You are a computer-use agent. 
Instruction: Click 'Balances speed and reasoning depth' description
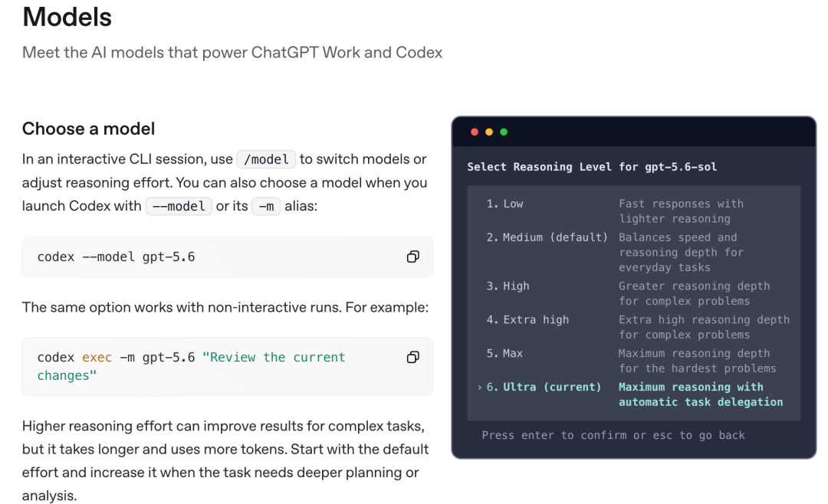[x=682, y=252]
